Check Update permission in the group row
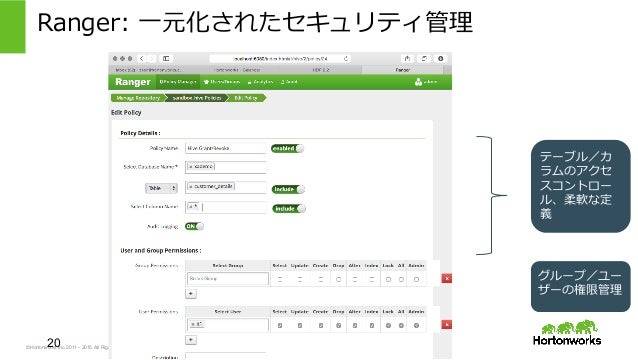 [x=299, y=279]
